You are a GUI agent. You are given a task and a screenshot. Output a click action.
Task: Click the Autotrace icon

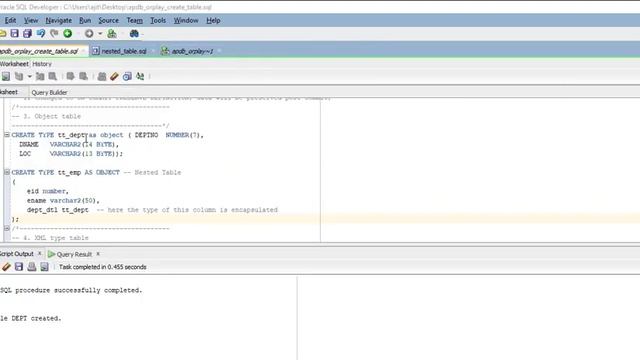pyautogui.click(x=40, y=76)
